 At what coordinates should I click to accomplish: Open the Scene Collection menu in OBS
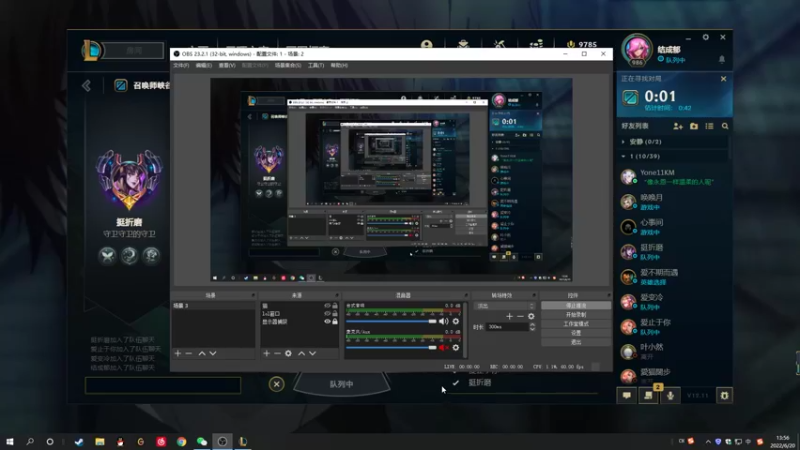288,65
